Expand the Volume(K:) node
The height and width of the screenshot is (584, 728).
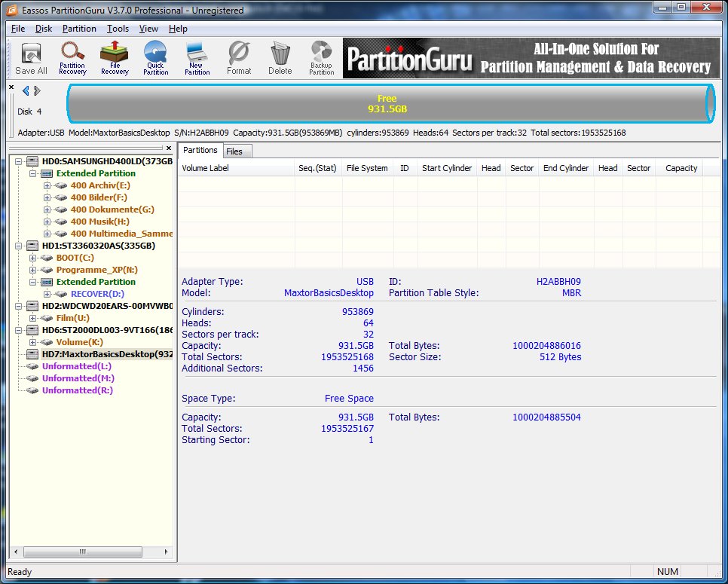[x=32, y=342]
